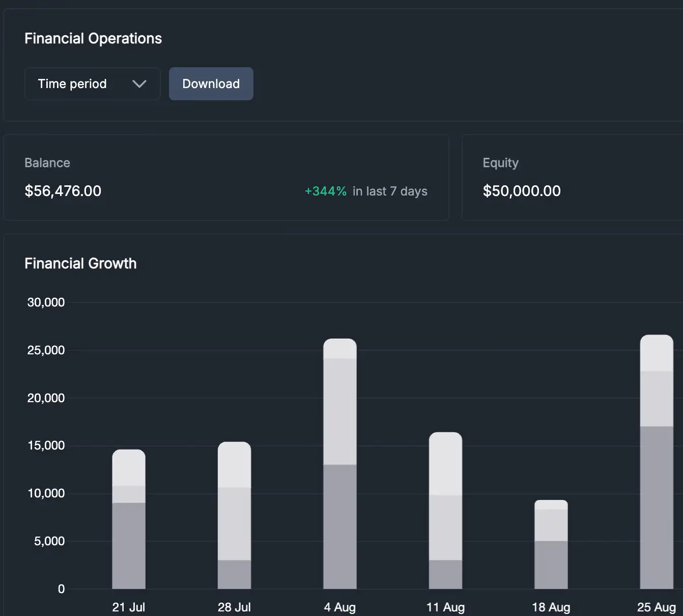The image size is (683, 616).
Task: Select the middle segment of 4 Aug bar
Action: [340, 411]
